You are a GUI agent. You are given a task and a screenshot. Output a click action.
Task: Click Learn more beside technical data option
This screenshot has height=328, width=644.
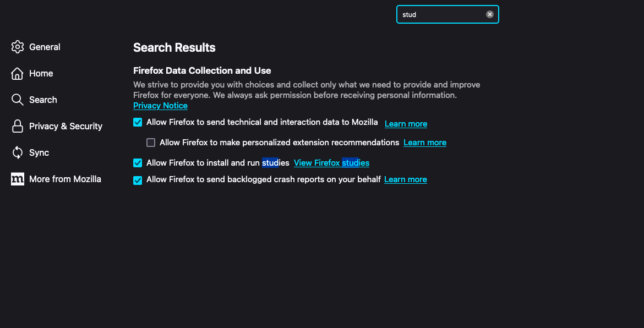click(406, 124)
